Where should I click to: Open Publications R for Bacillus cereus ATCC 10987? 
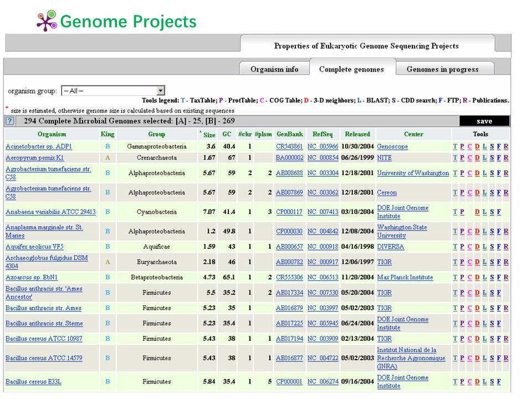pyautogui.click(x=506, y=339)
